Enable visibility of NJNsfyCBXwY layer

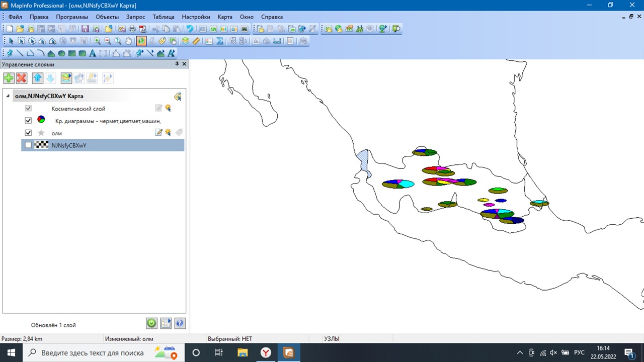(28, 145)
